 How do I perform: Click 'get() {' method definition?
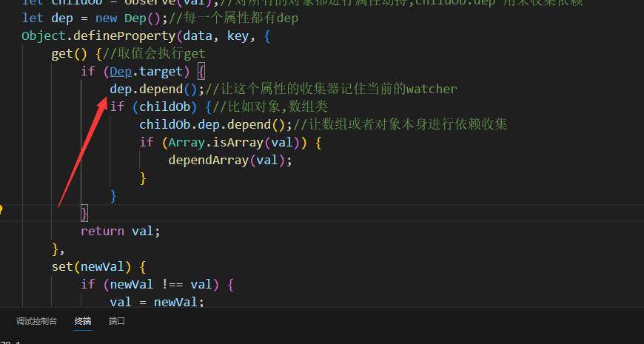pos(76,54)
